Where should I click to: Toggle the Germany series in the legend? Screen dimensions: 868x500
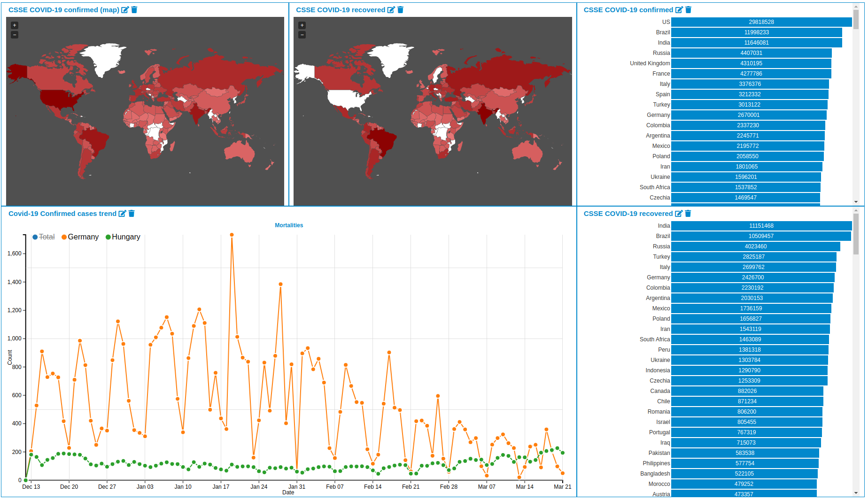(80, 237)
